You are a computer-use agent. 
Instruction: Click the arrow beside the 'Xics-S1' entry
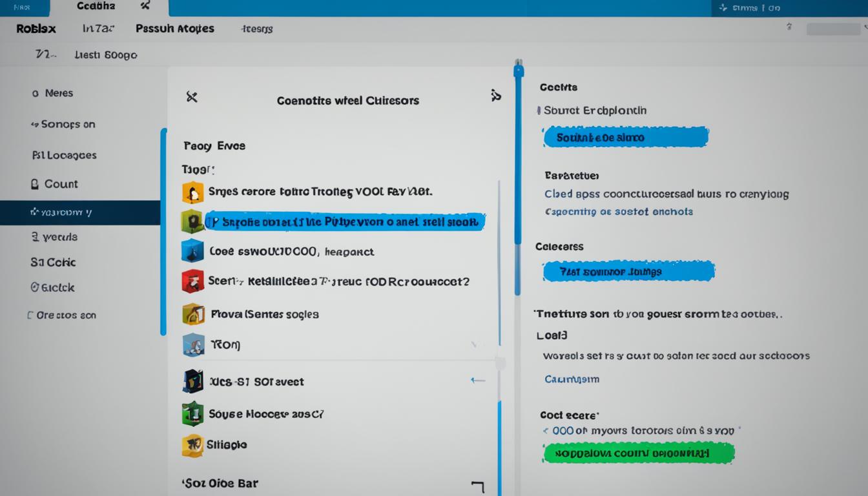478,381
